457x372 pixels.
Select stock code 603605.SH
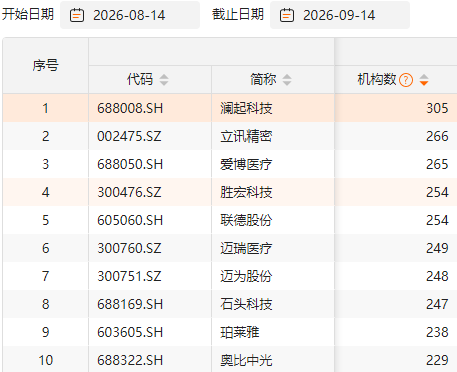tap(130, 332)
